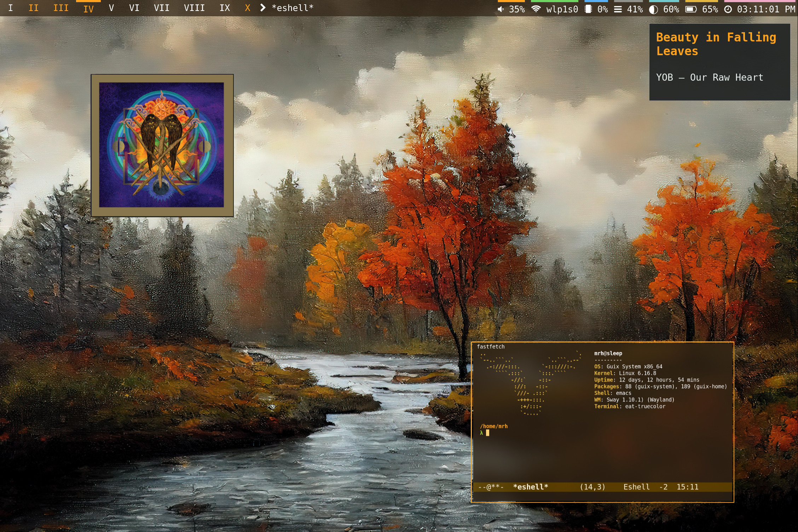The height and width of the screenshot is (532, 798).
Task: Click the clock icon in status bar
Action: (x=728, y=9)
